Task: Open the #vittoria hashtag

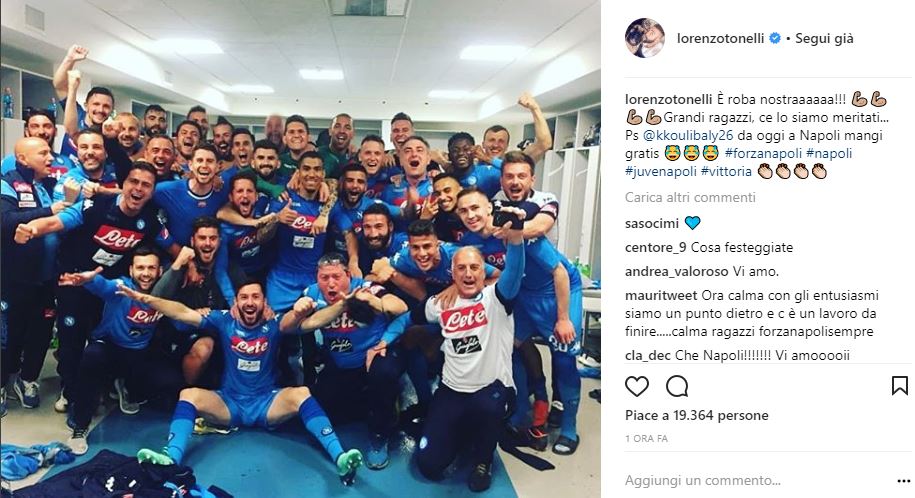Action: tap(726, 172)
